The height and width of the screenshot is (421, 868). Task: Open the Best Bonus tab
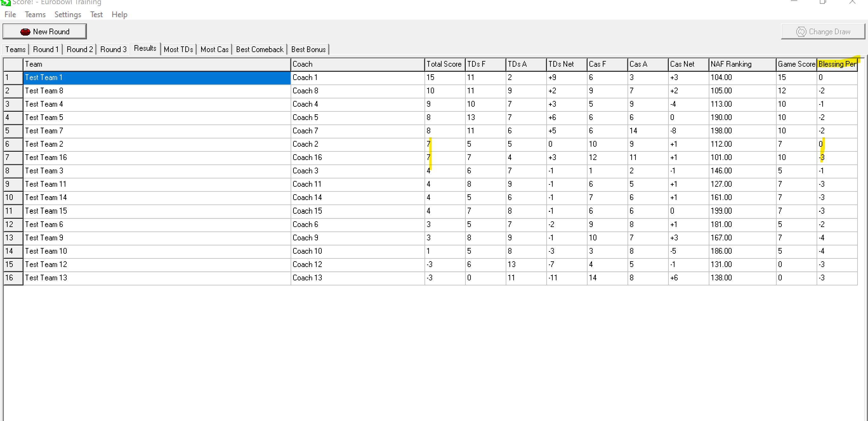[x=308, y=49]
